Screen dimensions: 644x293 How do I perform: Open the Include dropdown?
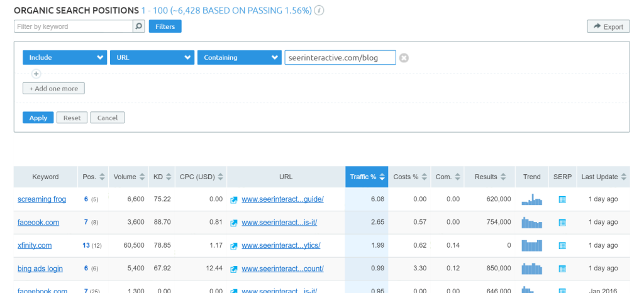(x=65, y=57)
